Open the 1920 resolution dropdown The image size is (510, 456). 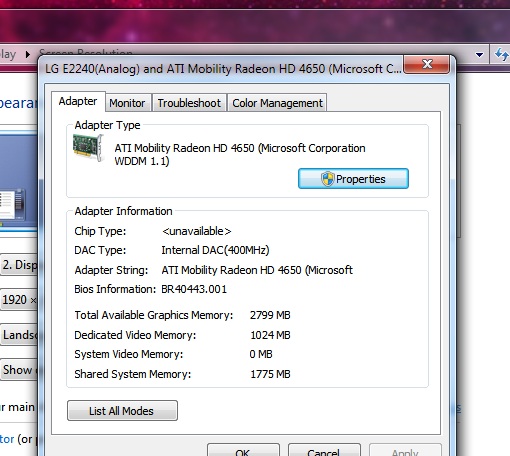coord(19,300)
